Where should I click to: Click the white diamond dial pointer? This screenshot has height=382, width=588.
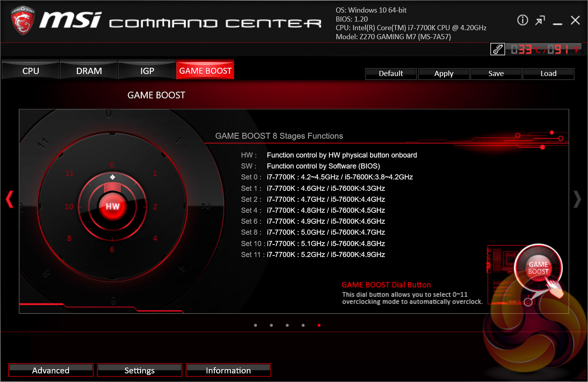tap(113, 177)
